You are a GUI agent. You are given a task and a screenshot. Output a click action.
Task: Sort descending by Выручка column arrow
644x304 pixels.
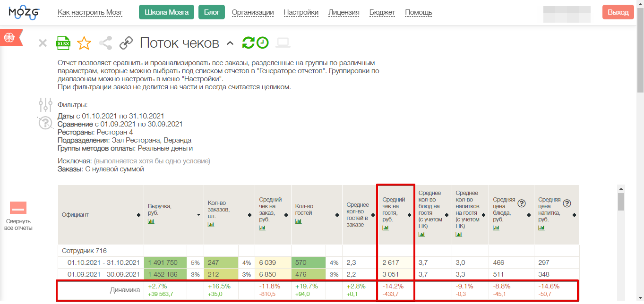pyautogui.click(x=198, y=215)
